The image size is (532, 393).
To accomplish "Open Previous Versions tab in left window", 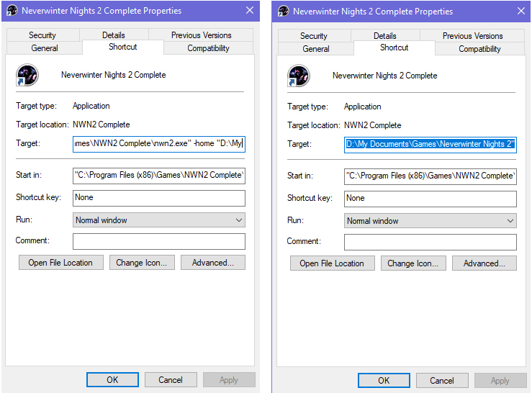I will (201, 35).
